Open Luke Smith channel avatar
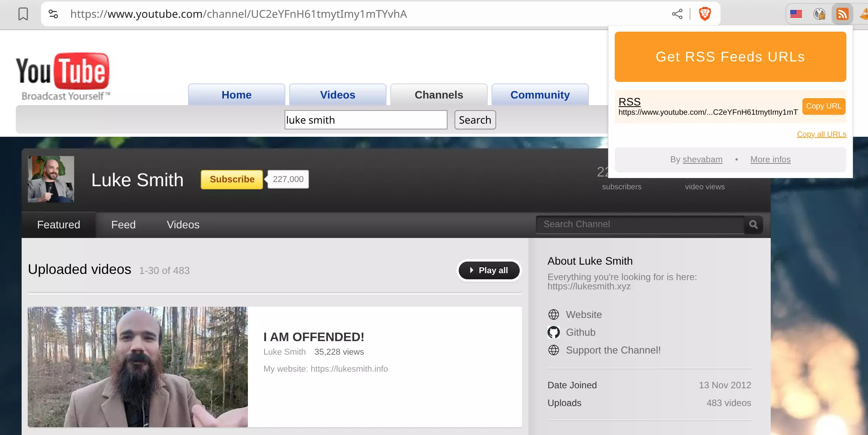 (51, 179)
